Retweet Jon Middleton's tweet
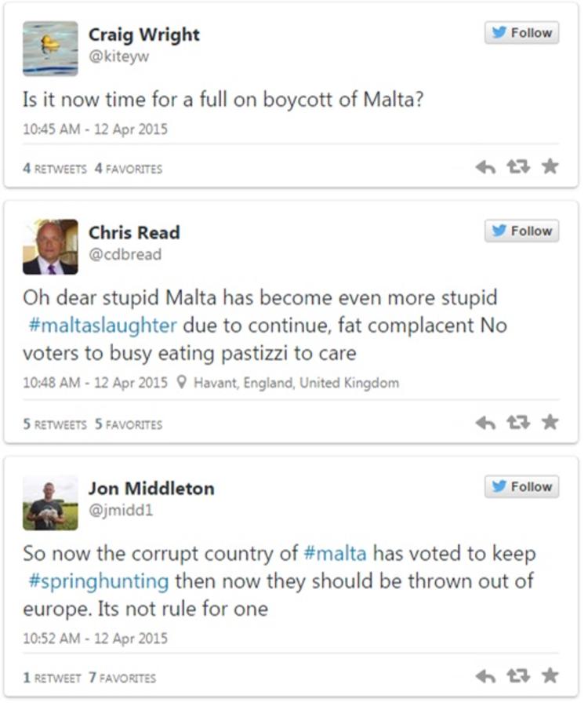The height and width of the screenshot is (706, 588). pyautogui.click(x=517, y=676)
